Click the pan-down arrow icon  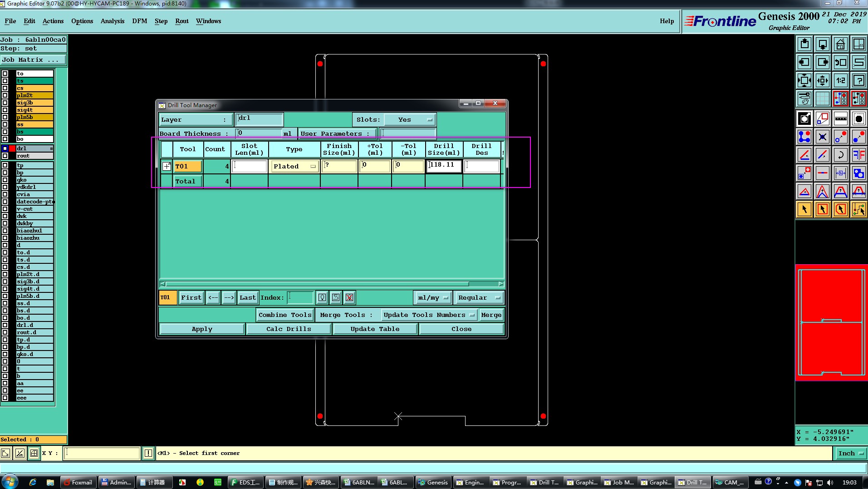pos(823,44)
